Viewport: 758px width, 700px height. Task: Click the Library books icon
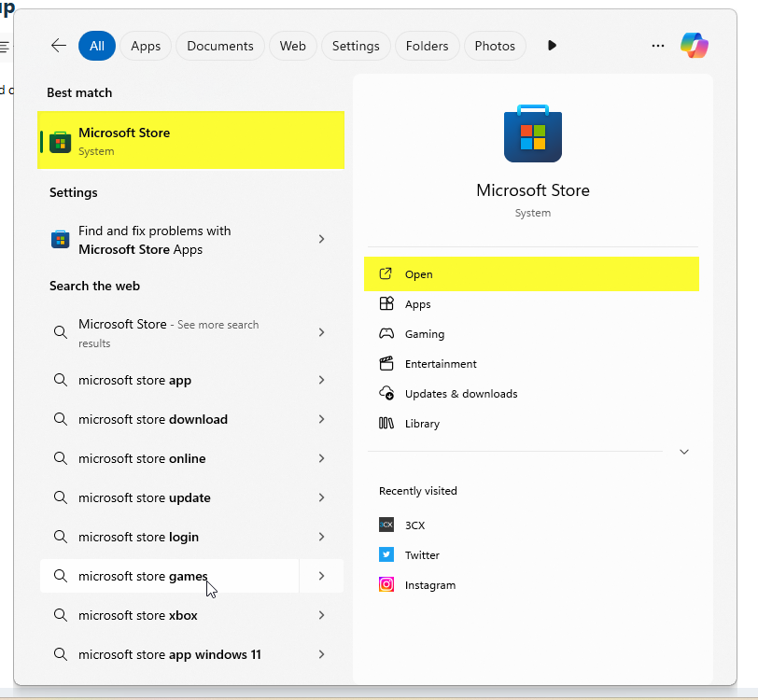[386, 423]
